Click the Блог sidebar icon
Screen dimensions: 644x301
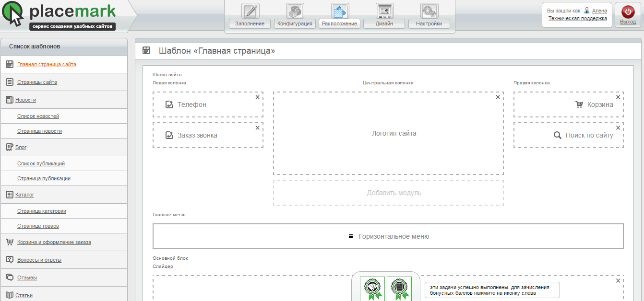point(9,148)
